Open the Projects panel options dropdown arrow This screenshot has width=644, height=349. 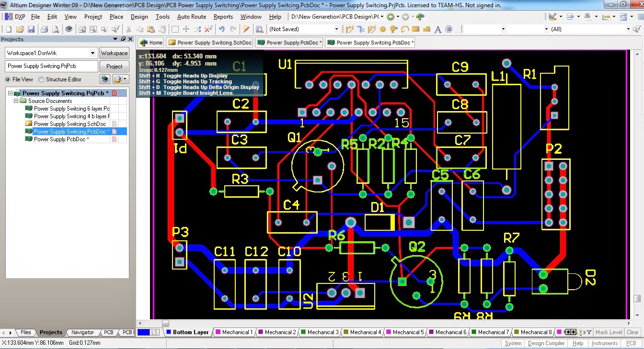(x=115, y=39)
